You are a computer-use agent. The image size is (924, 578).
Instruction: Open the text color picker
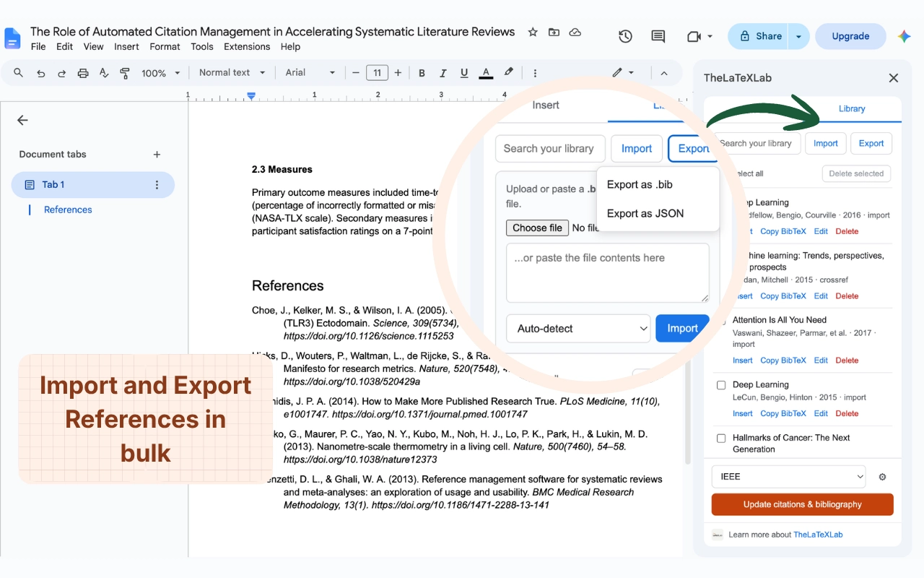tap(486, 73)
